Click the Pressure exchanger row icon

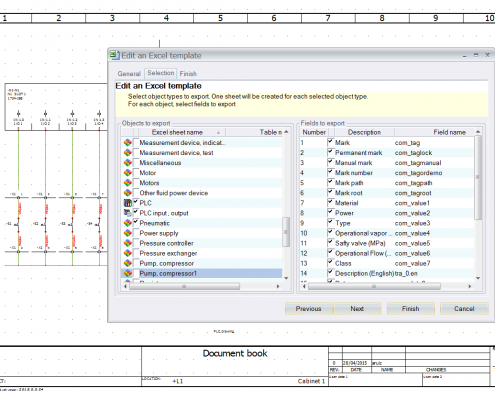(x=128, y=253)
